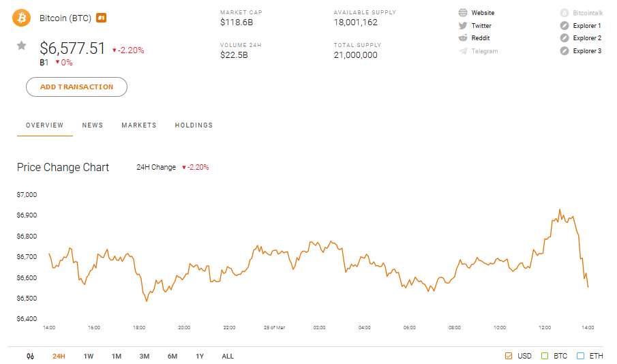Image resolution: width=617 pixels, height=364 pixels.
Task: Open the Explorer 1 link
Action: pos(587,26)
